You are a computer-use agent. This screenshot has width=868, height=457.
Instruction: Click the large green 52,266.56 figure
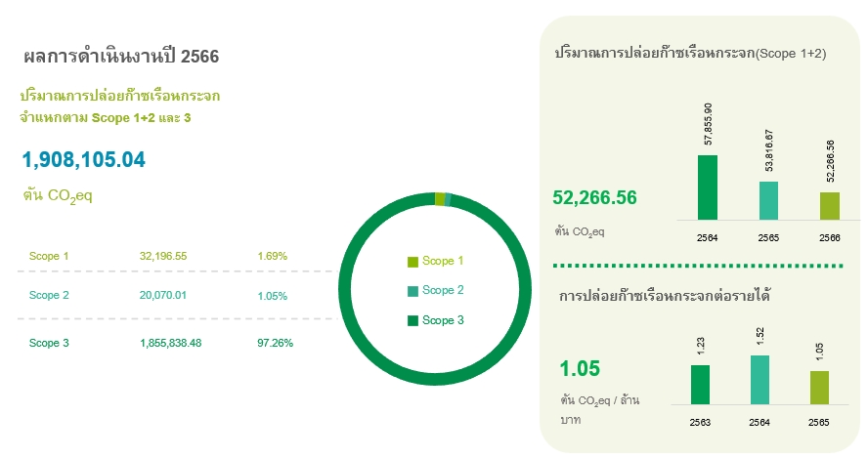click(594, 197)
